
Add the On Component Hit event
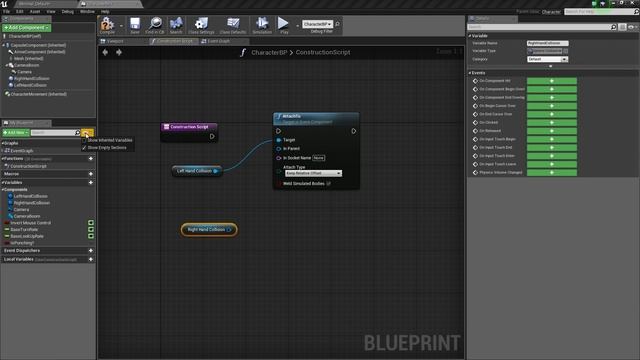pyautogui.click(x=552, y=81)
